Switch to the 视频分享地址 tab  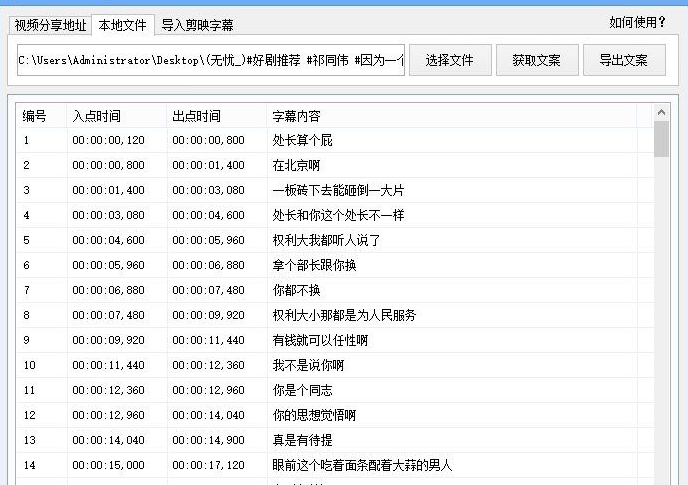coord(50,25)
